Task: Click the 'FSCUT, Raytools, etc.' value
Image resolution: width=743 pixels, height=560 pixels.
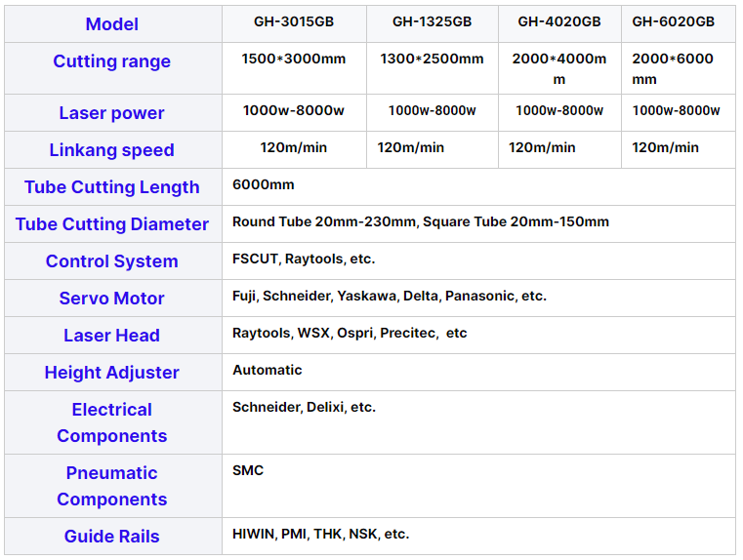Action: point(304,259)
